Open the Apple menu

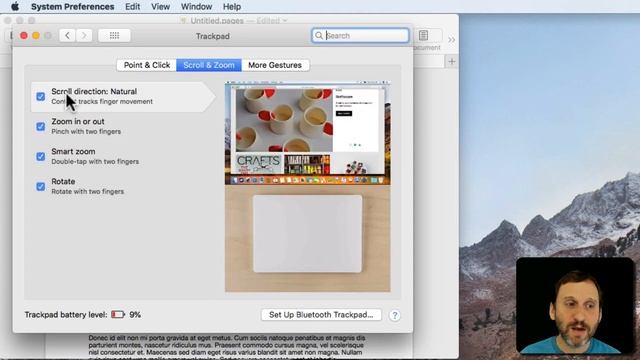15,7
